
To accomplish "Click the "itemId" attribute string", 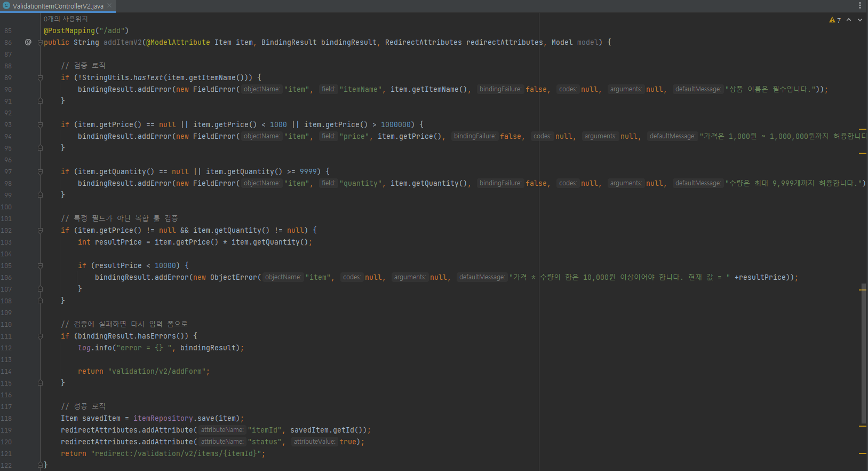I will pos(265,430).
